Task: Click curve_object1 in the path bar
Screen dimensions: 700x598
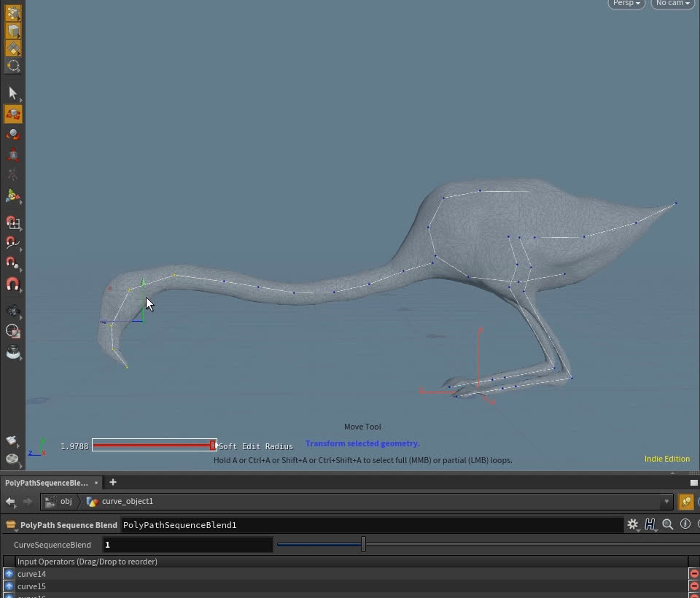Action: [x=127, y=502]
